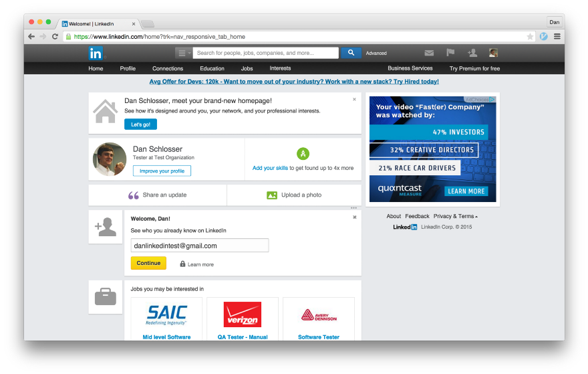Click LEARN MORE on Quantcast ad
This screenshot has height=374, width=588.
click(x=466, y=191)
